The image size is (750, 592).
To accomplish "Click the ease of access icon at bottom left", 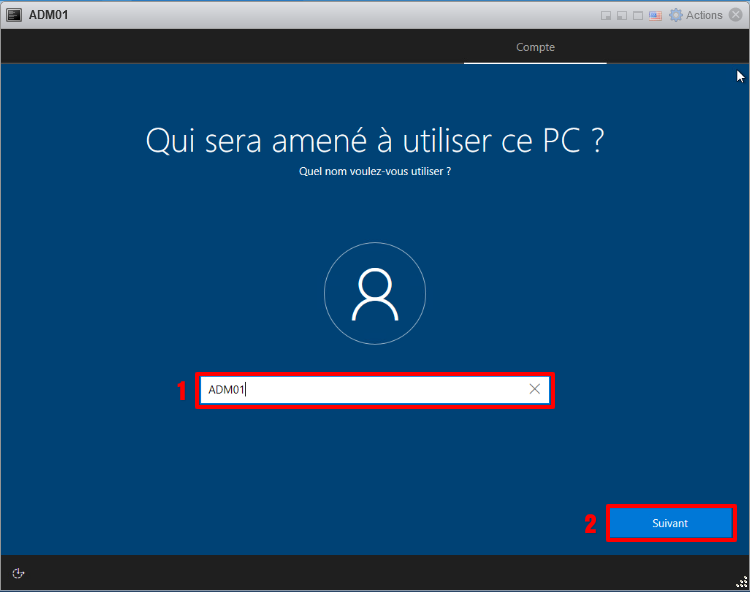I will coord(18,573).
